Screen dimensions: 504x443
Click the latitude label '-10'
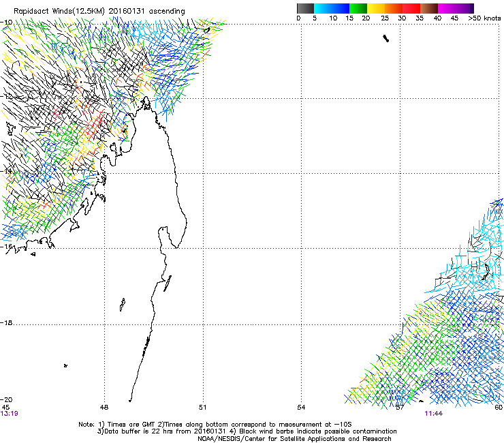(x=6, y=22)
